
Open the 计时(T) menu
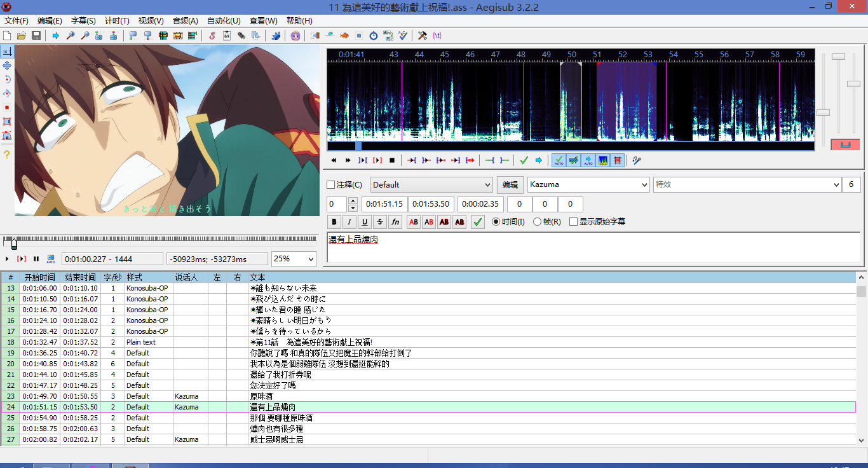click(117, 21)
